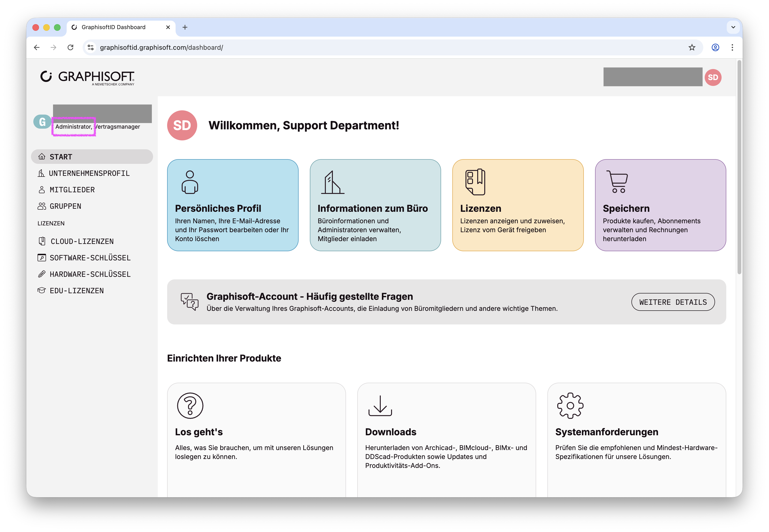
Task: Go back to the previous page
Action: (x=37, y=47)
